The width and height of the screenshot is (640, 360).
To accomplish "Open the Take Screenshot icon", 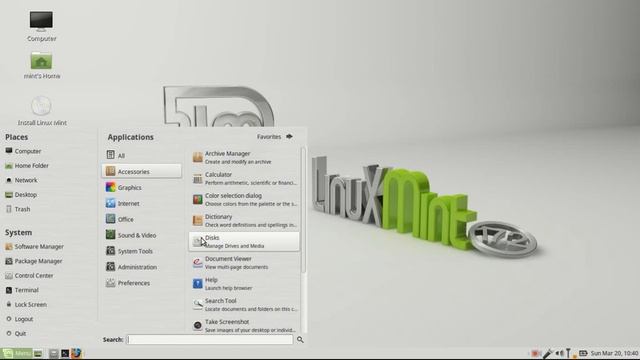I will 198,325.
